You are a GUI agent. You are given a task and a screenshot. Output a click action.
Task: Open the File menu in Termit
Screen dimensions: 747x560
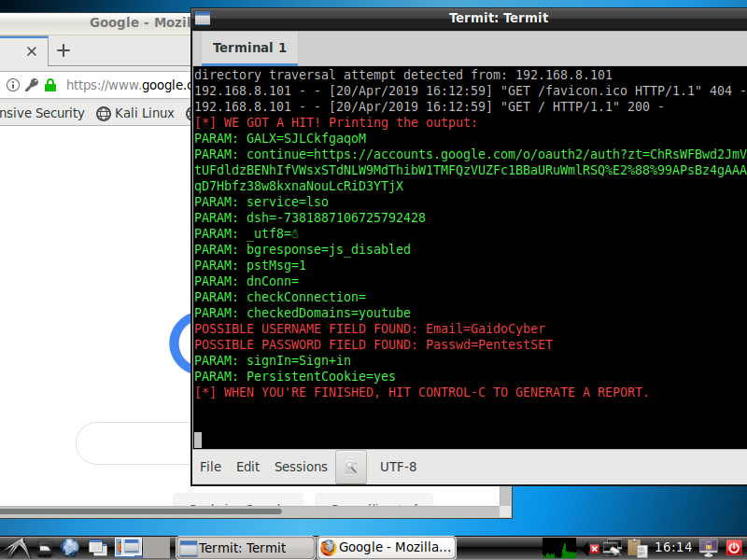(x=211, y=467)
